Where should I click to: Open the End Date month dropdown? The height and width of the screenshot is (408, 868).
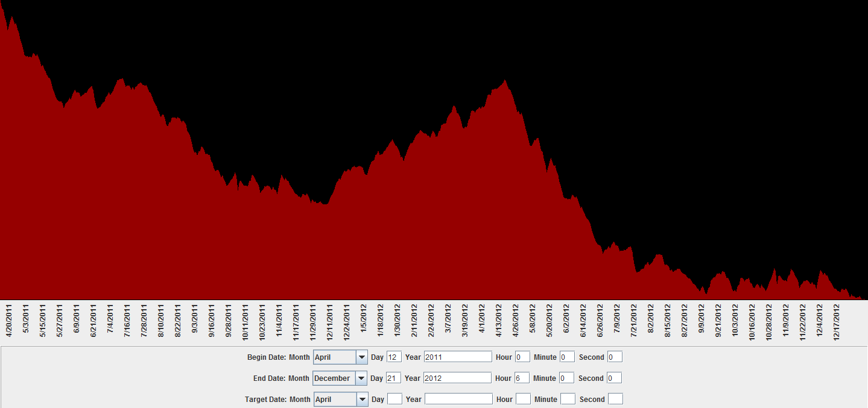(340, 378)
